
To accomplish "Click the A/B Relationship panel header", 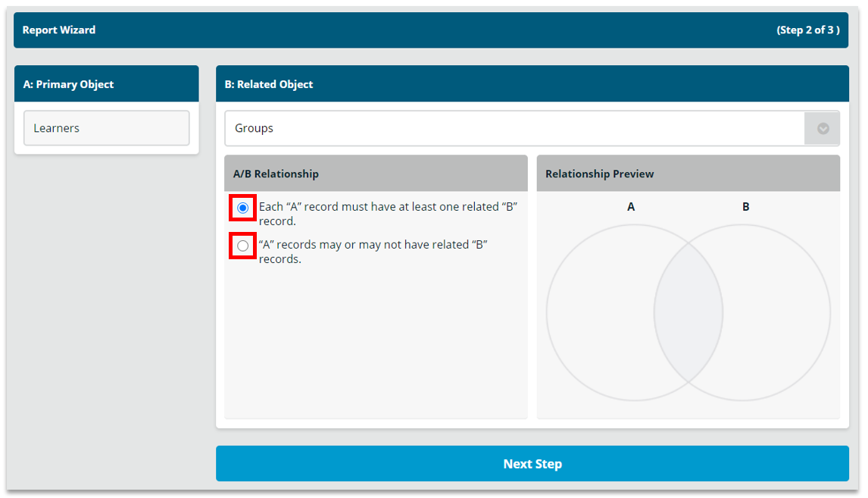I will 376,174.
